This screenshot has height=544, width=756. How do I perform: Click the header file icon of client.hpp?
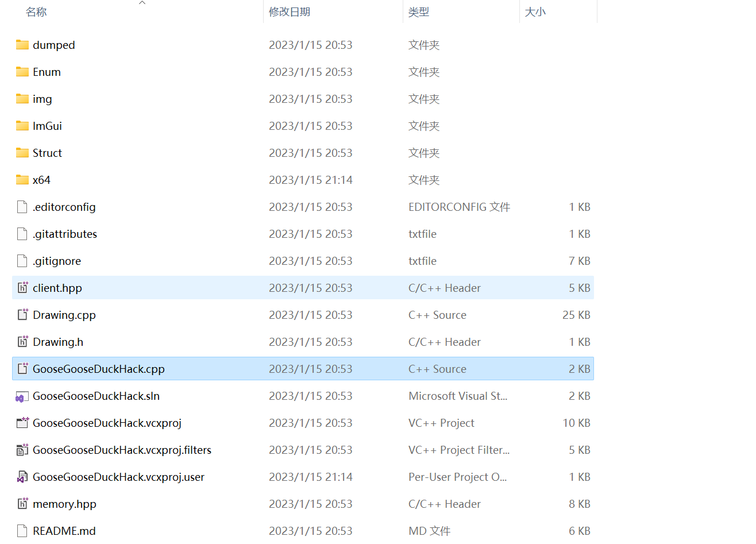[21, 288]
